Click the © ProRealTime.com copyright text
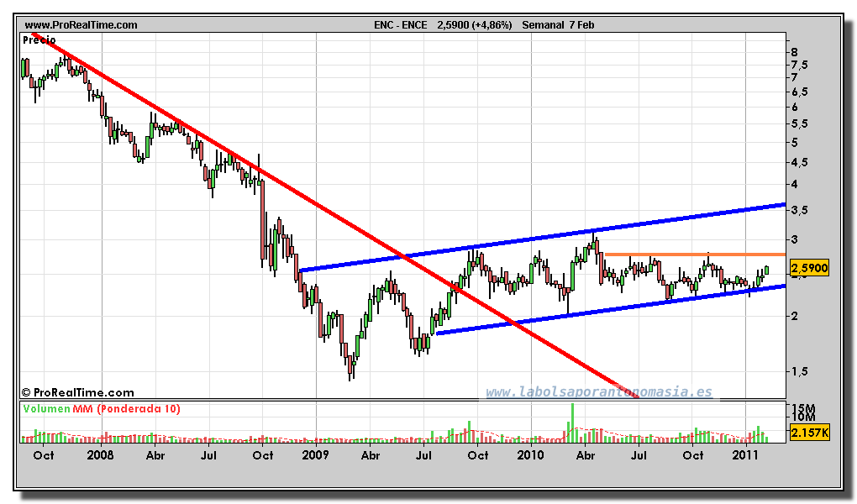 (x=77, y=392)
